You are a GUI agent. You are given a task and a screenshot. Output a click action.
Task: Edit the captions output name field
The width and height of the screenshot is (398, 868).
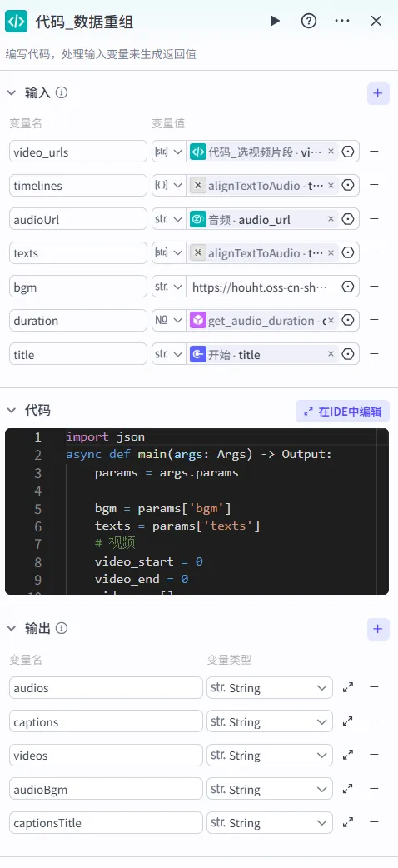(x=106, y=722)
